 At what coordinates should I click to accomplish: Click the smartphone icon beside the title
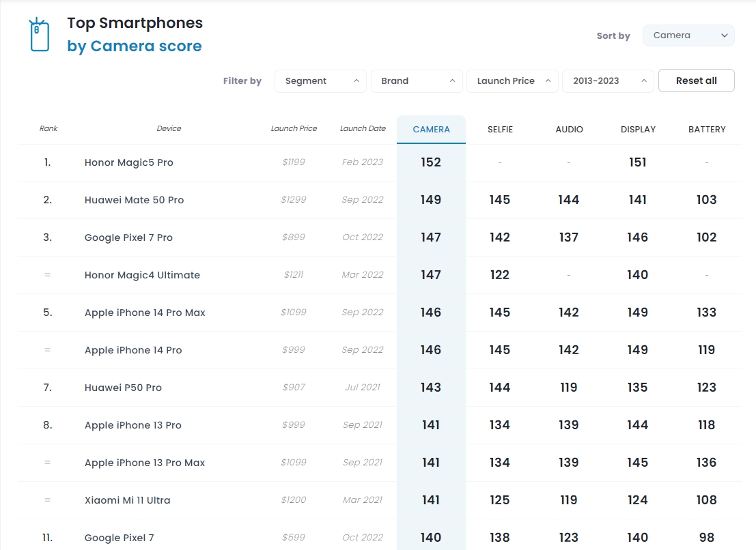(39, 35)
